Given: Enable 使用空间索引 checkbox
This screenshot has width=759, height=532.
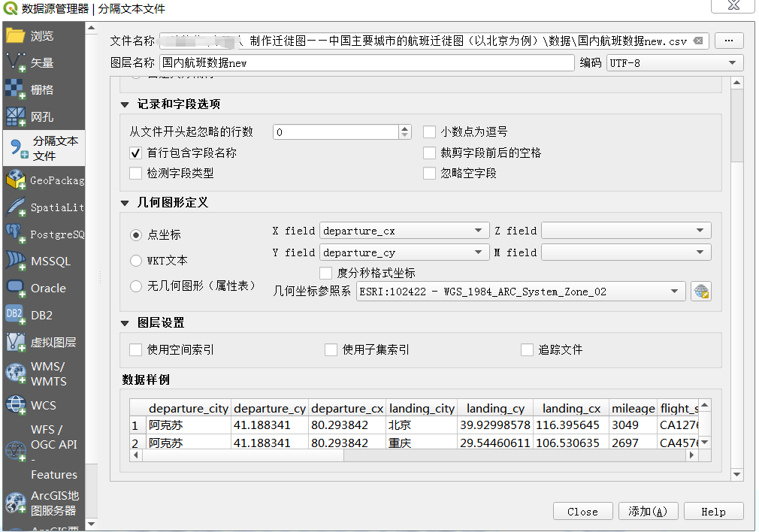Looking at the screenshot, I should click(x=136, y=350).
